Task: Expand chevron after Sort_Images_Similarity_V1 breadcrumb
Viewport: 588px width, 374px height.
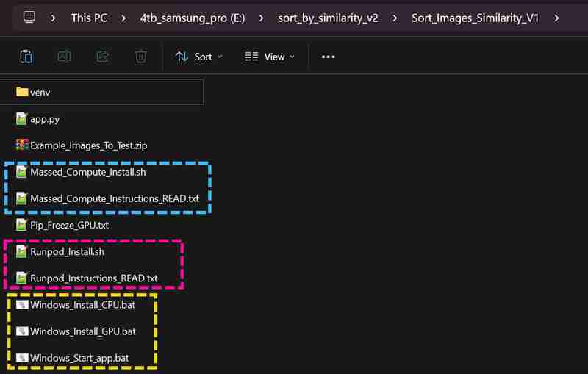Action: click(x=558, y=18)
